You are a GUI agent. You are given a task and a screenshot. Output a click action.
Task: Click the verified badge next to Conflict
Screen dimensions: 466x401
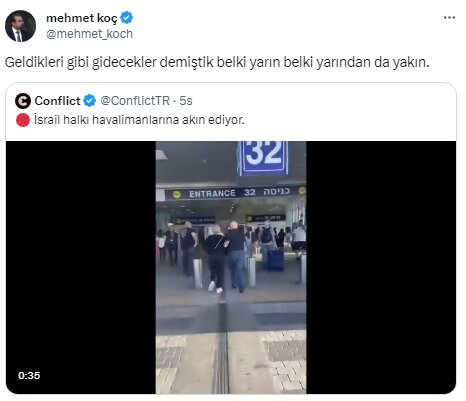tap(89, 101)
